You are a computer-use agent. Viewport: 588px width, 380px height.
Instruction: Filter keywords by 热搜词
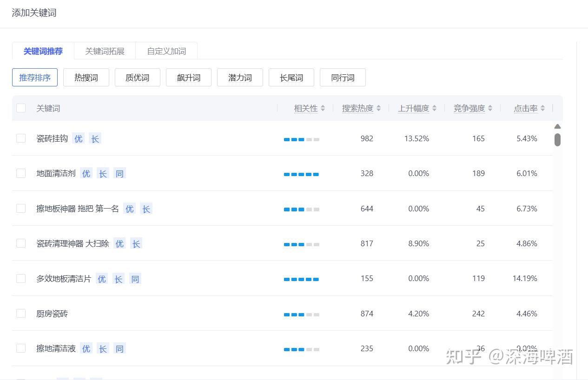(x=86, y=78)
